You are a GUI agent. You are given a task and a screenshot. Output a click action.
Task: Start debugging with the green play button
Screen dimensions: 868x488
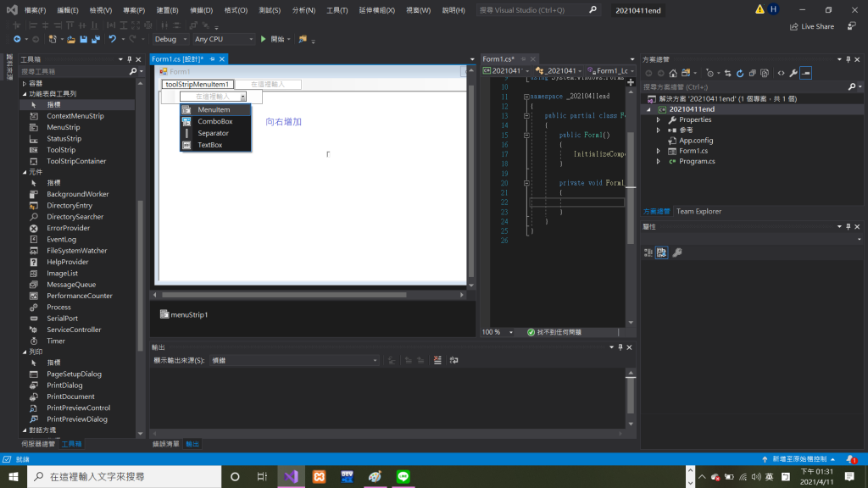click(264, 39)
